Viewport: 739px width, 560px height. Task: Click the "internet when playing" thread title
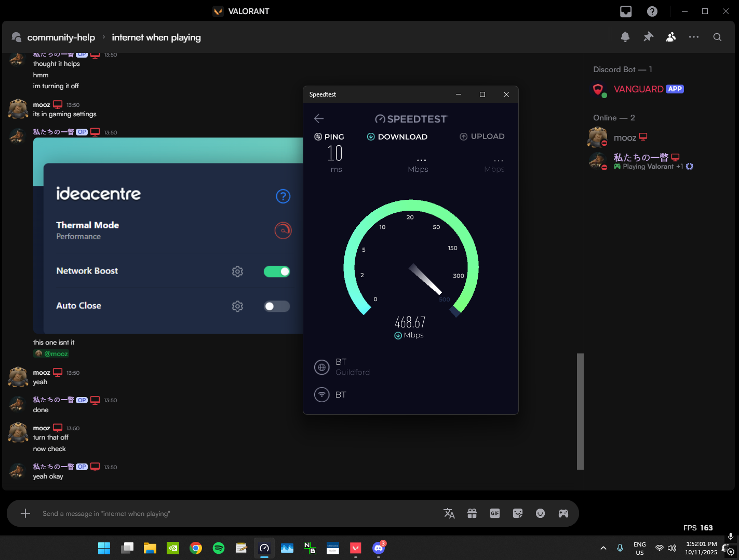tap(156, 37)
